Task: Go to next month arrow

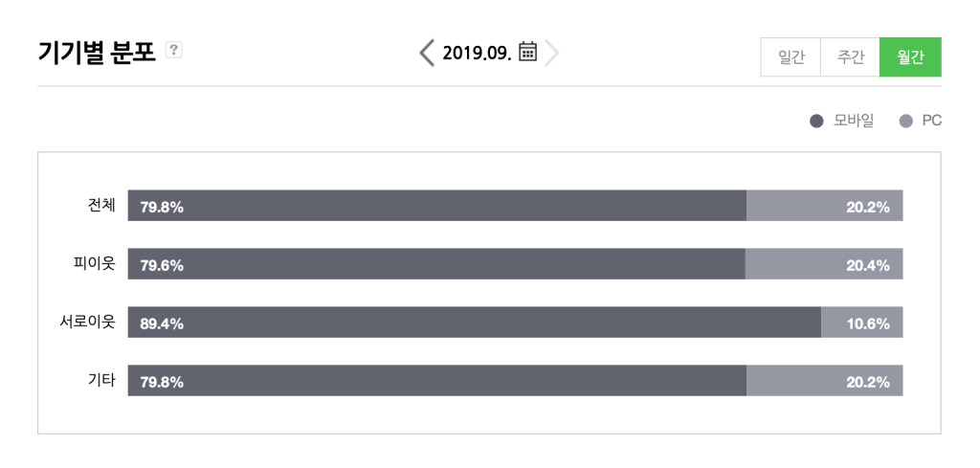Action: coord(551,53)
